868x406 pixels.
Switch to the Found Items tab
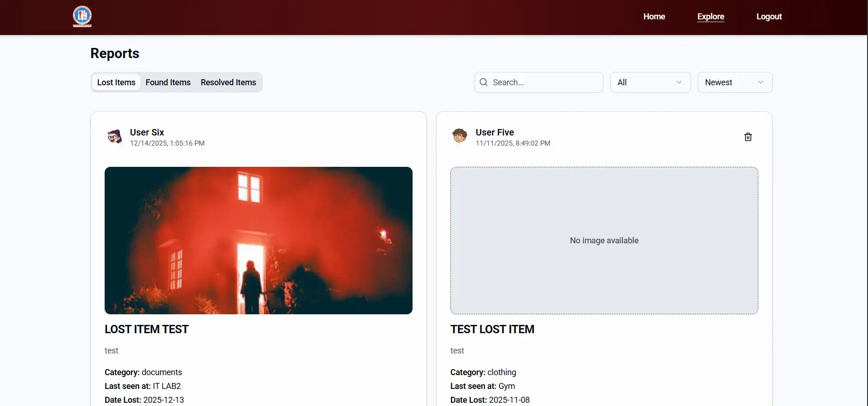click(x=168, y=82)
